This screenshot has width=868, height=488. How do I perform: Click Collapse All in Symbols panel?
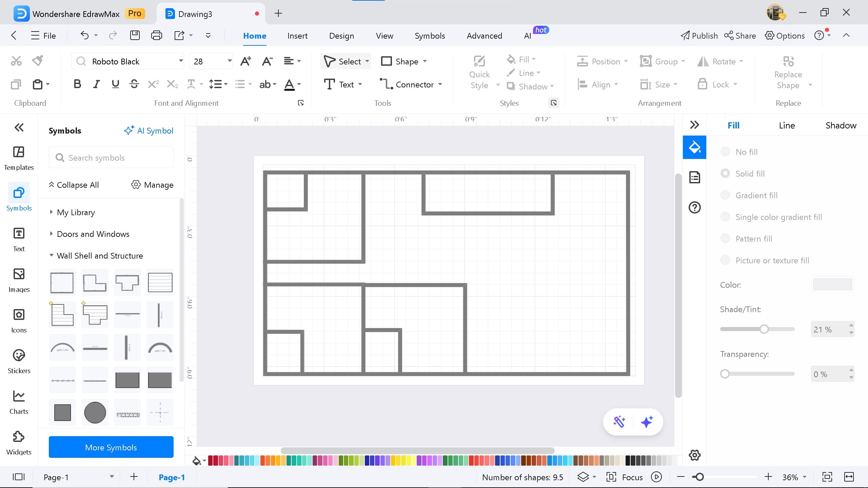74,185
